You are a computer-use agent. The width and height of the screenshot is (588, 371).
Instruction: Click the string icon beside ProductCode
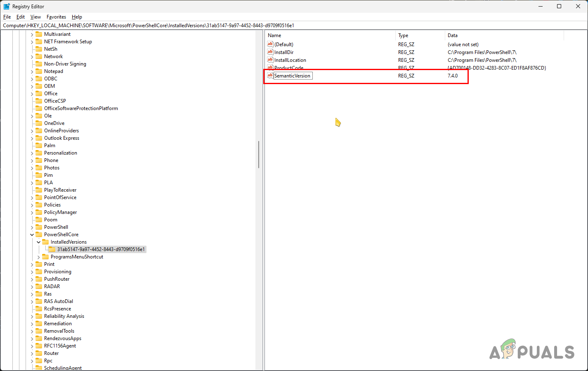click(270, 68)
